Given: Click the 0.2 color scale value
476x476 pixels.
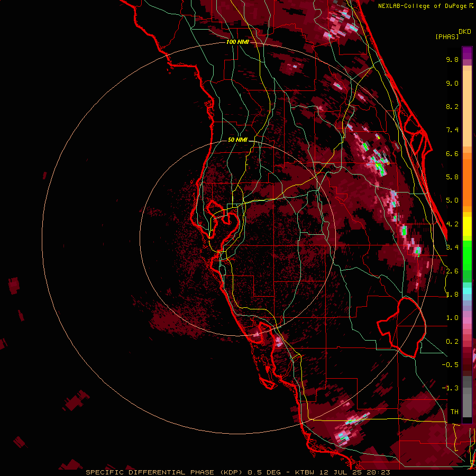Looking at the screenshot, I should (x=452, y=342).
